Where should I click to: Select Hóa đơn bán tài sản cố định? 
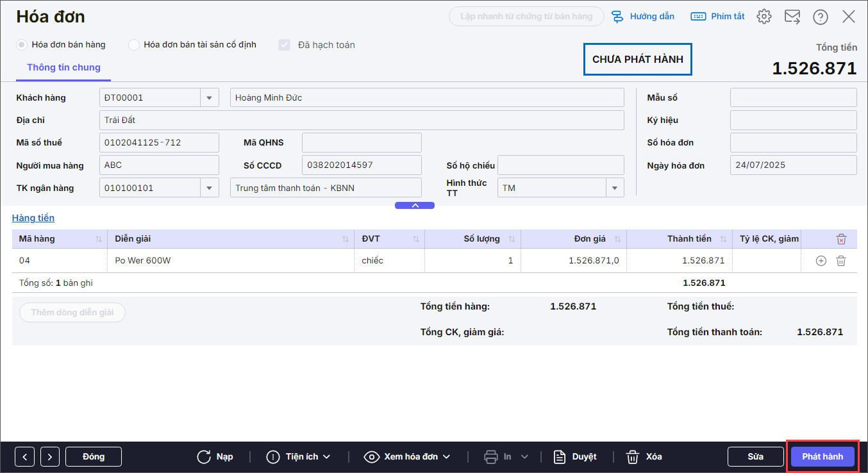(x=134, y=45)
